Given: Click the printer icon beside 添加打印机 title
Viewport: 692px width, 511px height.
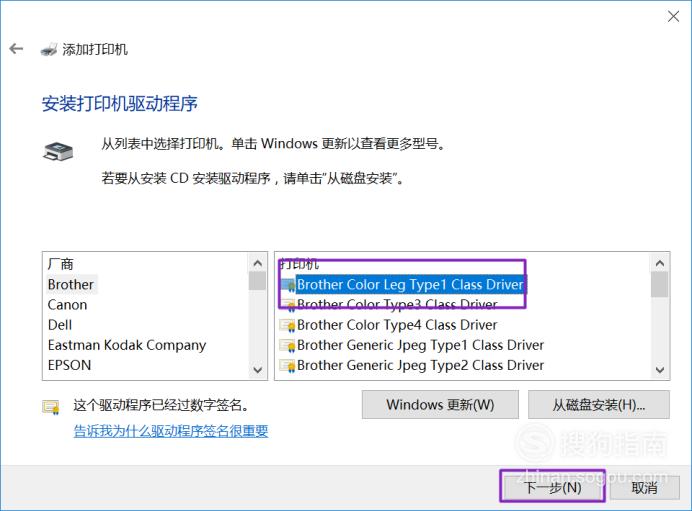Looking at the screenshot, I should tap(49, 49).
